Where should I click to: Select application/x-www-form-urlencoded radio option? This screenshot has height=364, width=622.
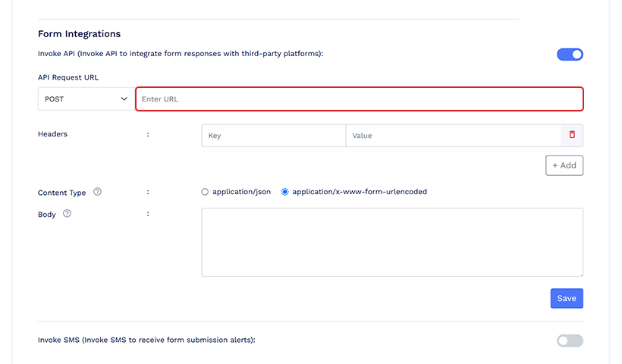(285, 192)
